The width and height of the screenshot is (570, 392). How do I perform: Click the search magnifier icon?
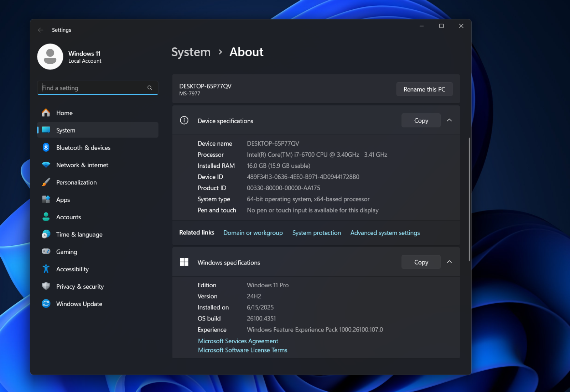[150, 88]
